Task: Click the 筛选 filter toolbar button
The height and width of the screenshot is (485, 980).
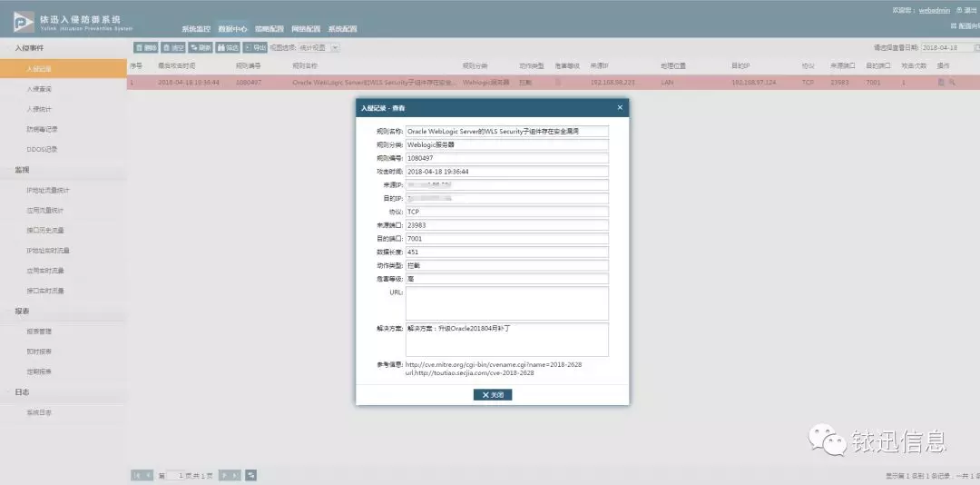Action: pyautogui.click(x=228, y=47)
